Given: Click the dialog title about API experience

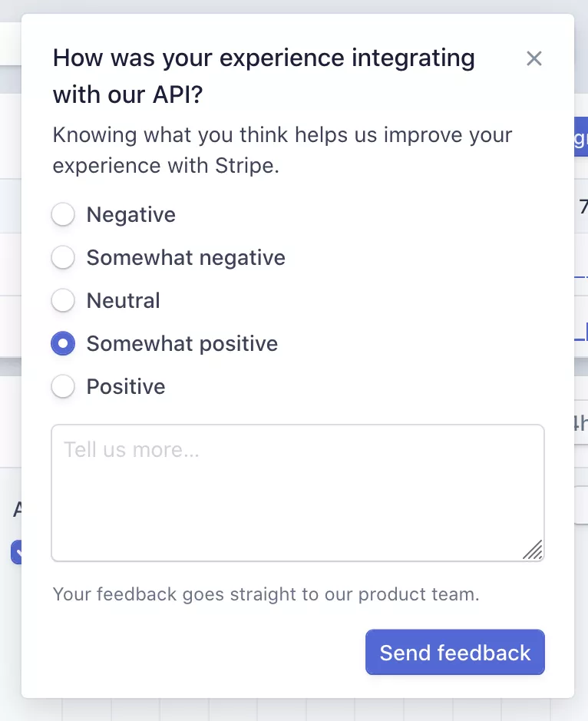Looking at the screenshot, I should [x=263, y=75].
